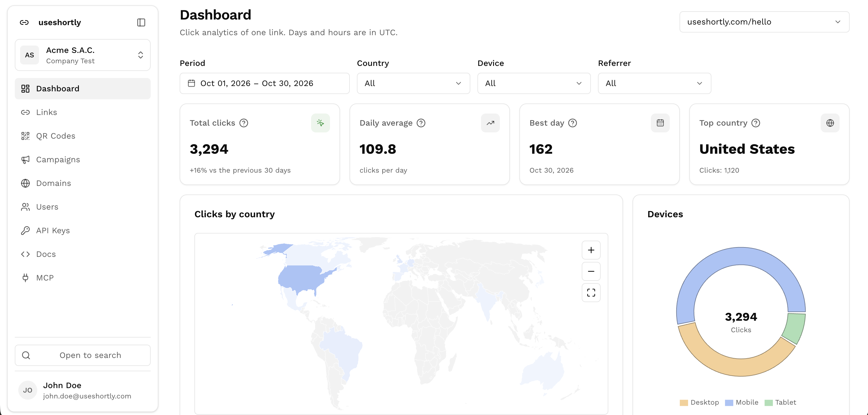Toggle Mobile series in Devices legend
The width and height of the screenshot is (868, 415).
click(x=742, y=402)
